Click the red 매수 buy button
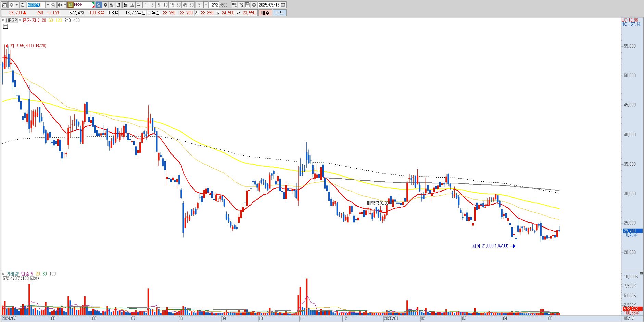This screenshot has width=644, height=322. pyautogui.click(x=265, y=13)
